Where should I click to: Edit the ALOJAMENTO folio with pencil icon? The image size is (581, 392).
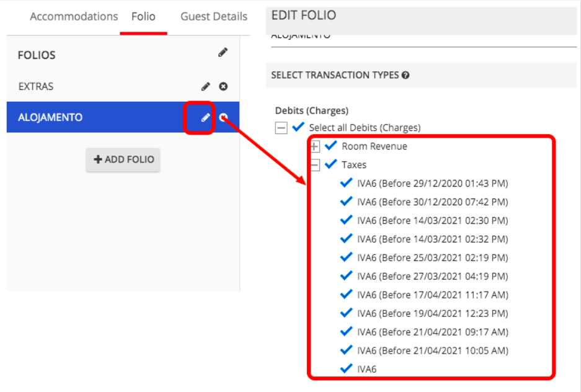[x=206, y=117]
